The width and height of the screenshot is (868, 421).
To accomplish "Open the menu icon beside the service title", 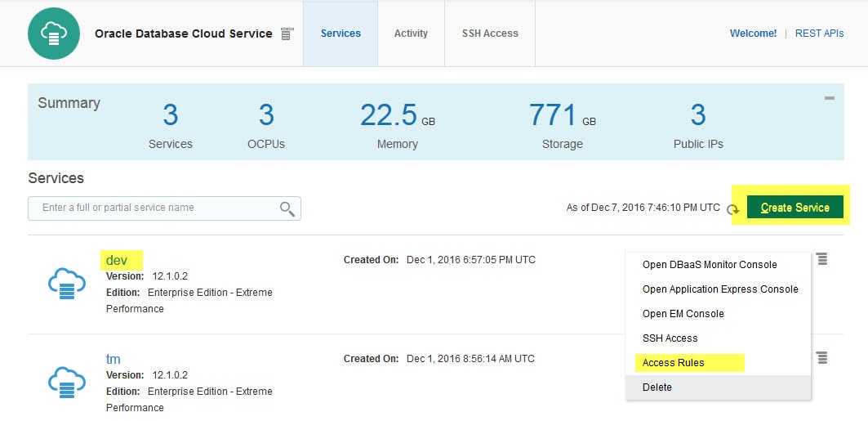I will point(287,34).
